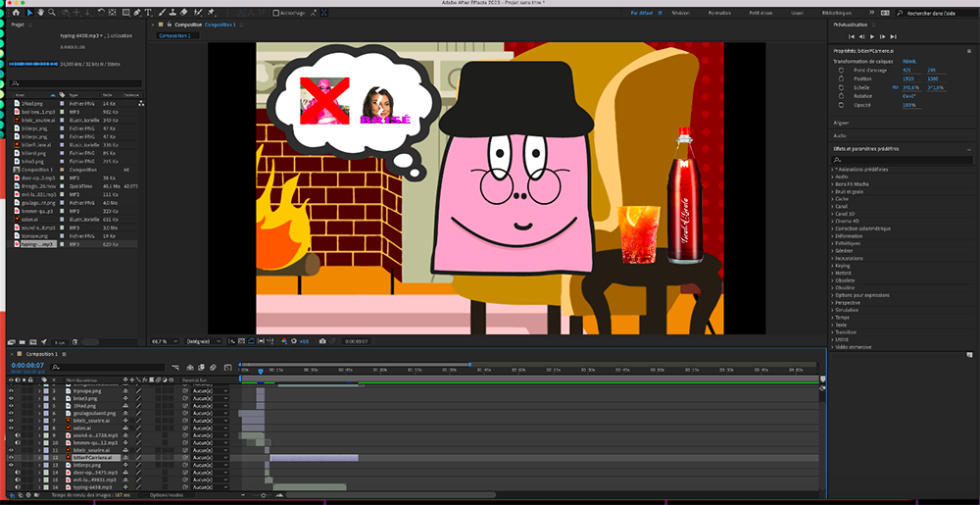This screenshot has width=980, height=505.
Task: Expand layer 8 salon.ai properties
Action: (x=39, y=429)
